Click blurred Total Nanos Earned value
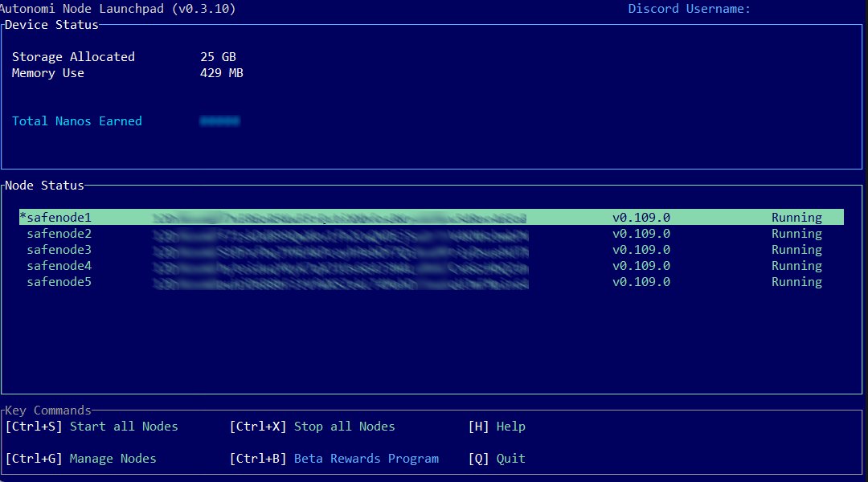This screenshot has height=482, width=868. coord(219,120)
